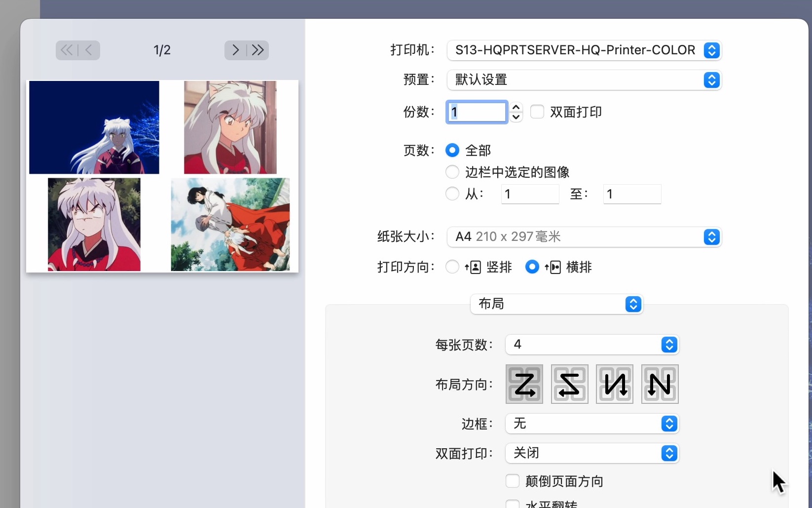Go to the previous preview page
The height and width of the screenshot is (508, 812).
[89, 50]
